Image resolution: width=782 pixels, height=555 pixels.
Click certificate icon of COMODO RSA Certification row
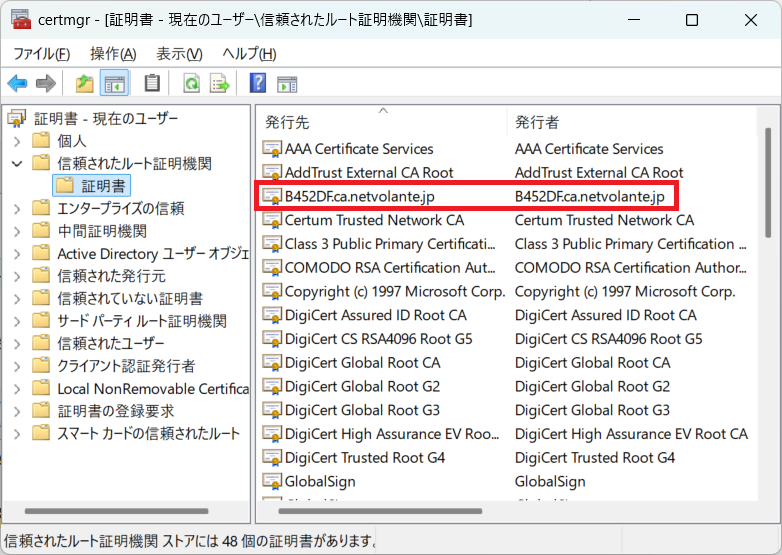pyautogui.click(x=272, y=267)
